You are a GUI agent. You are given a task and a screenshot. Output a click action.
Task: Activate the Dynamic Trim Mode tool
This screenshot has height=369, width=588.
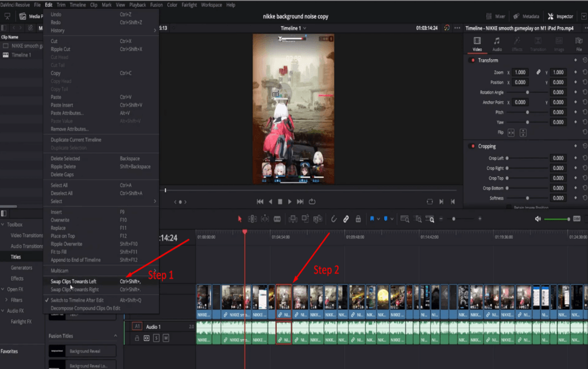pyautogui.click(x=265, y=219)
